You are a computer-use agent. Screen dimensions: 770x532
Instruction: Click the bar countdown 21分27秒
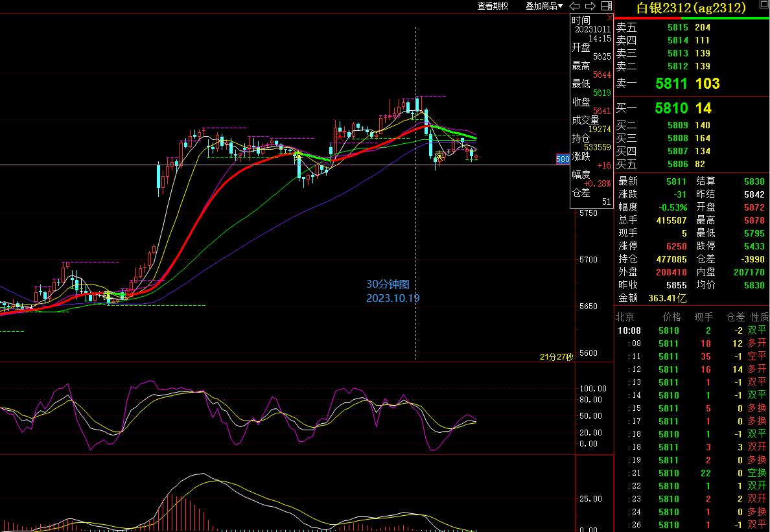(x=556, y=357)
